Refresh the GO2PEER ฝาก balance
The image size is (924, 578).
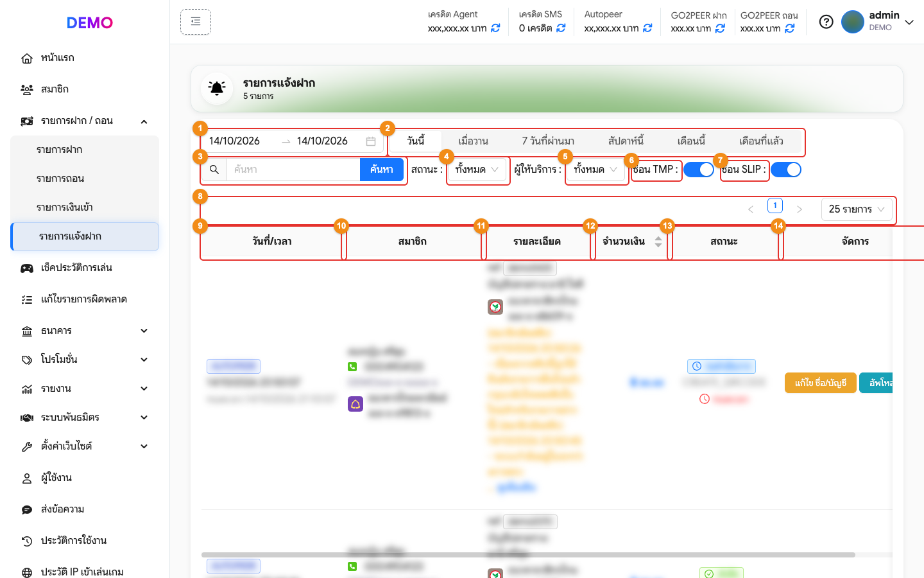[720, 28]
